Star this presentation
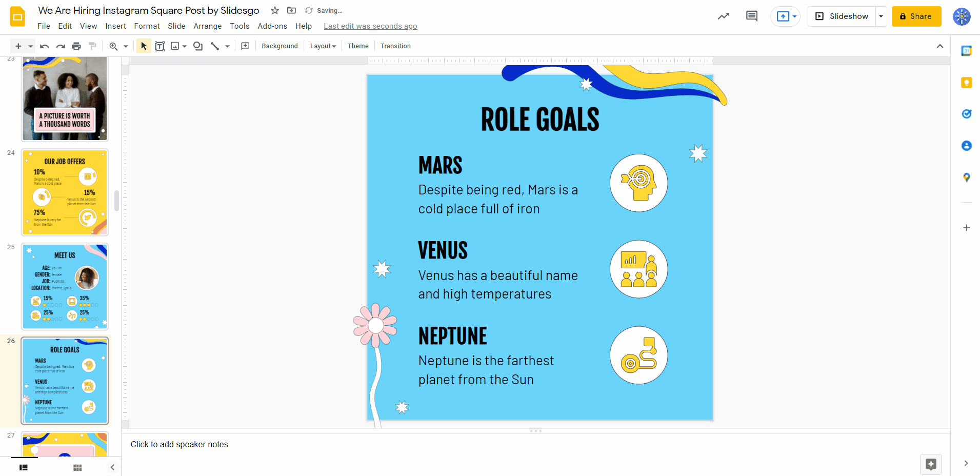 275,10
